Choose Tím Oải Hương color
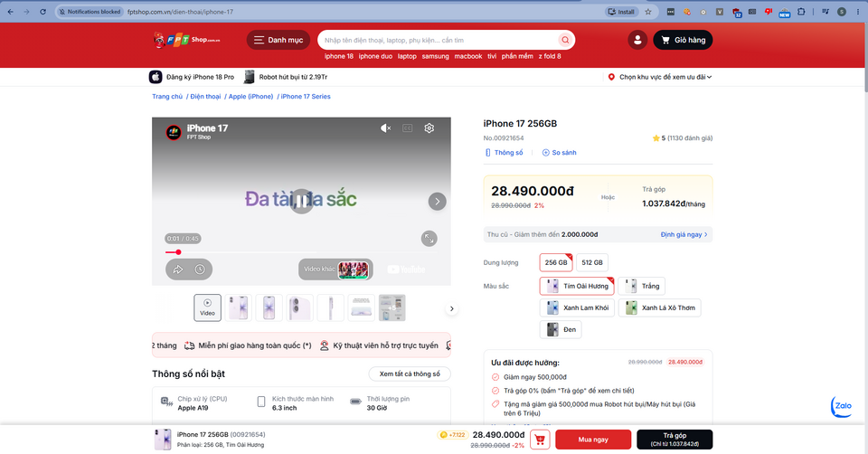868x454 pixels. click(577, 287)
